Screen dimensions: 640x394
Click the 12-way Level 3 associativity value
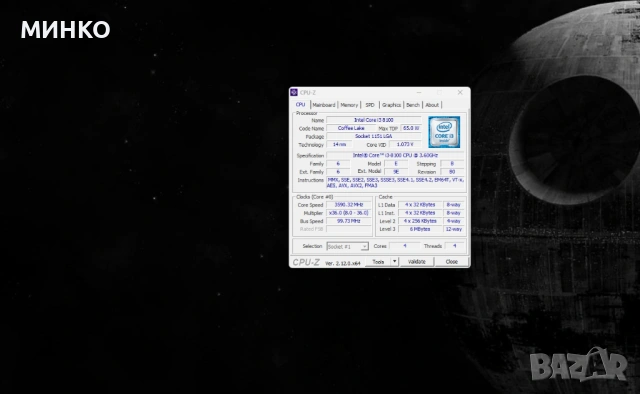(453, 229)
